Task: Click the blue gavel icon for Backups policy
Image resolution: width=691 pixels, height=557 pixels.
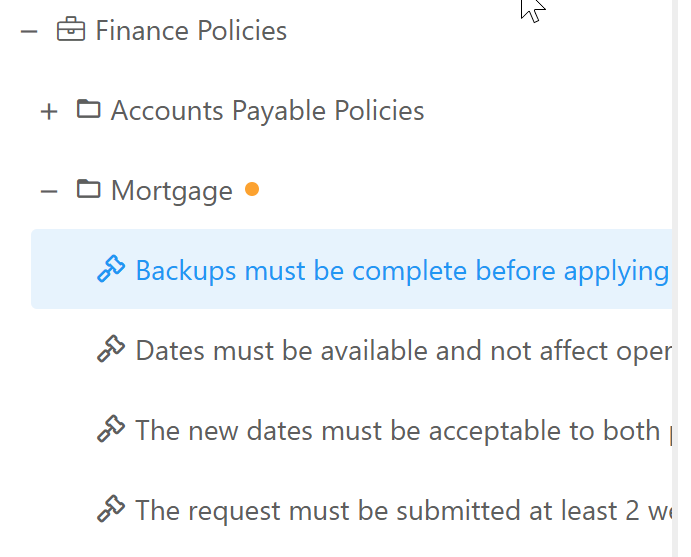Action: pyautogui.click(x=110, y=269)
